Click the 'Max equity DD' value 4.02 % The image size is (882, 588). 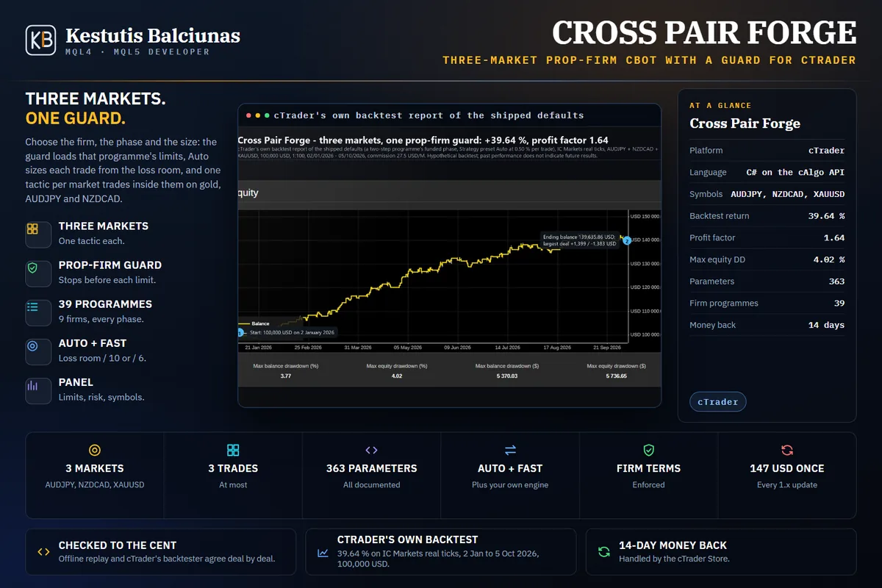coord(829,259)
